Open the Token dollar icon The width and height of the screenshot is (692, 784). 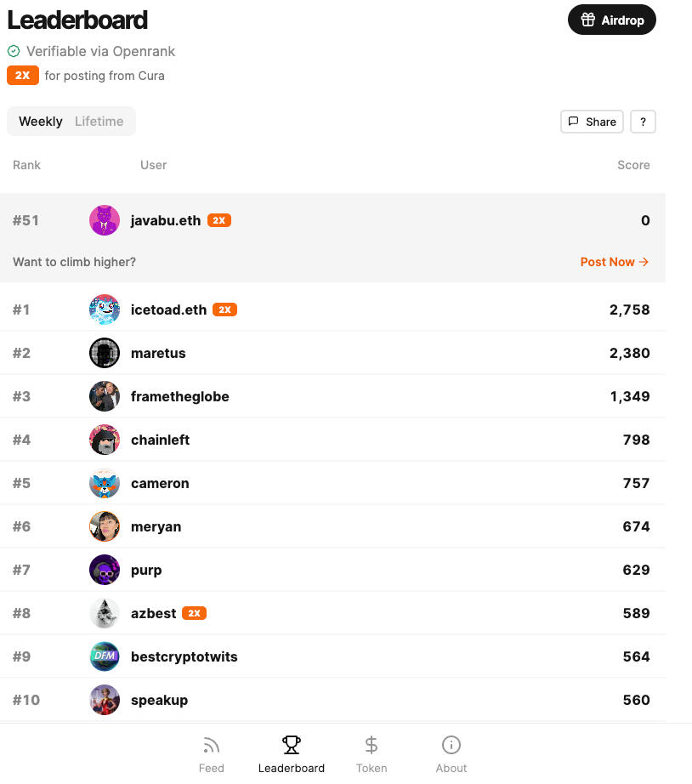[x=372, y=746]
